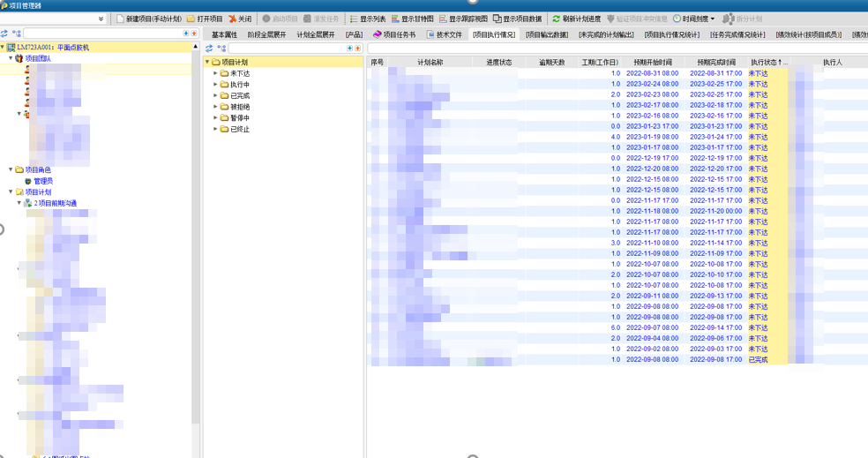Focus the search field above the plan-status tree
Viewport: 868px width, 458px height.
(288, 49)
